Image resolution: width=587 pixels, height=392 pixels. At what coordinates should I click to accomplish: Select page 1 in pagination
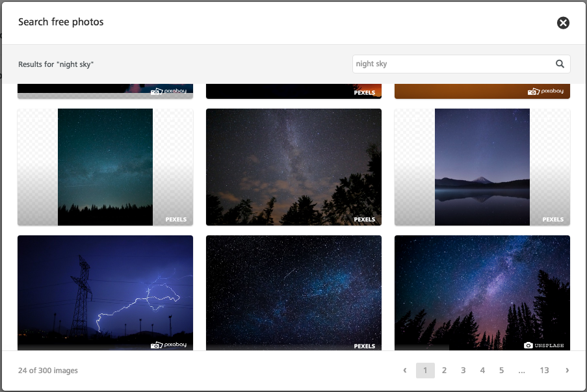tap(425, 371)
